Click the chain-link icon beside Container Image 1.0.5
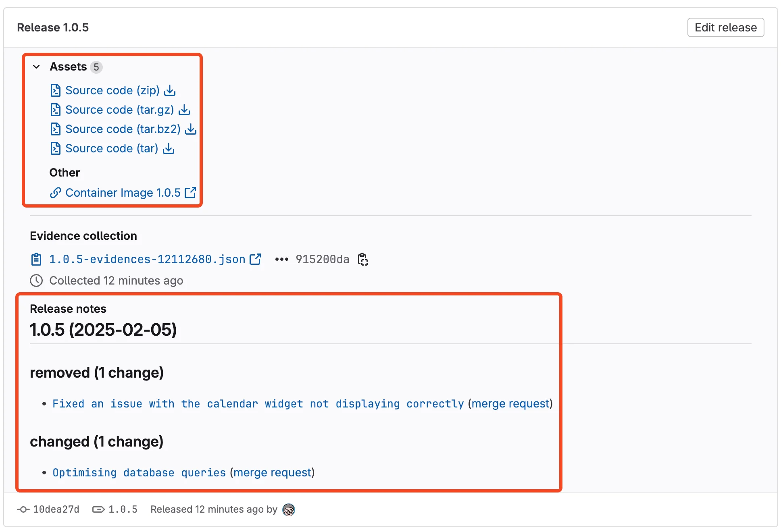Viewport: 783px width, 532px height. pyautogui.click(x=55, y=193)
